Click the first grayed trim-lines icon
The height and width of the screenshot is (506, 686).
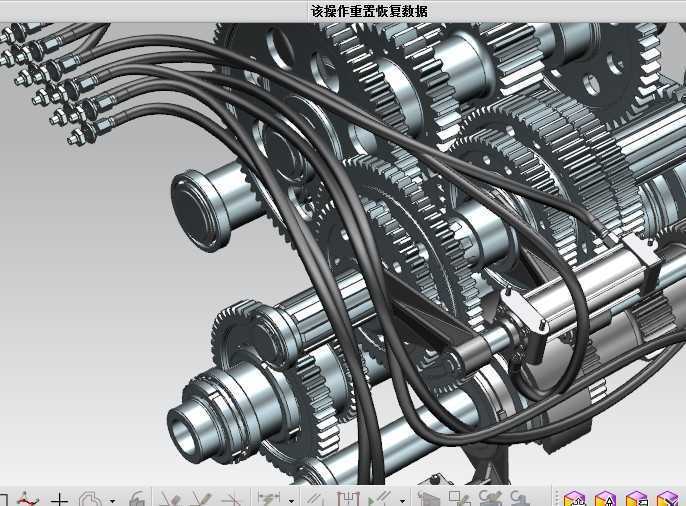tap(170, 499)
